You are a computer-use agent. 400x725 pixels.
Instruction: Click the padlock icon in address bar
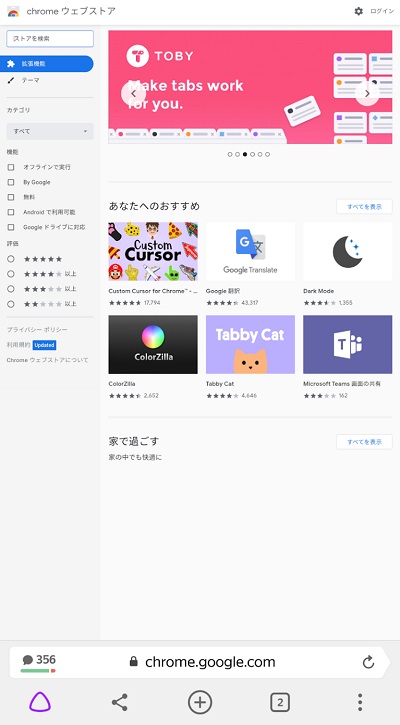(x=134, y=662)
